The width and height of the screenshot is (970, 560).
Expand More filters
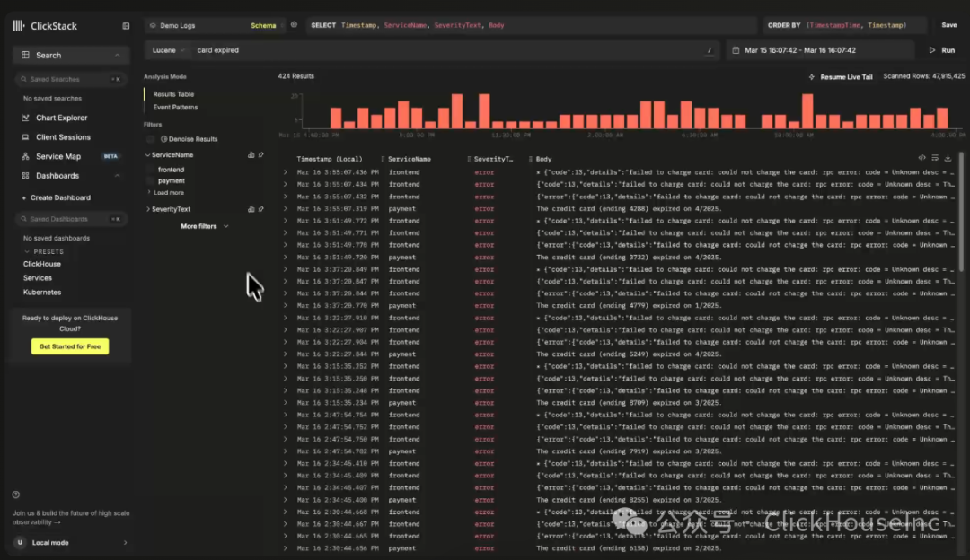tap(204, 227)
